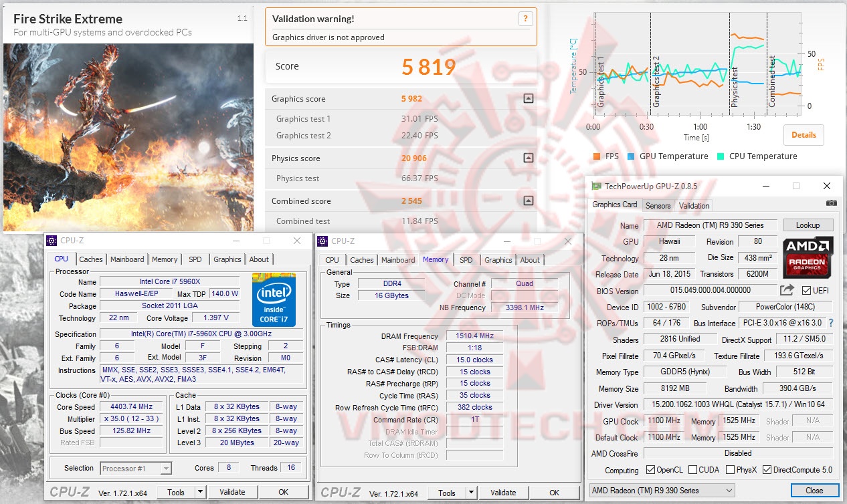847x504 pixels.
Task: Click the Lookup button in GPU-Z
Action: 808,225
